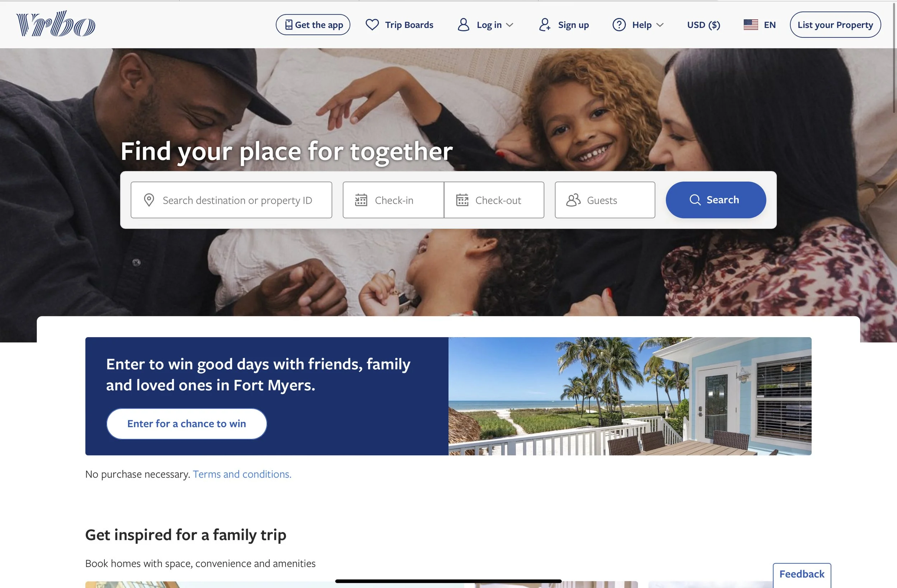The height and width of the screenshot is (588, 897).
Task: Expand the Help dropdown chevron
Action: [659, 25]
